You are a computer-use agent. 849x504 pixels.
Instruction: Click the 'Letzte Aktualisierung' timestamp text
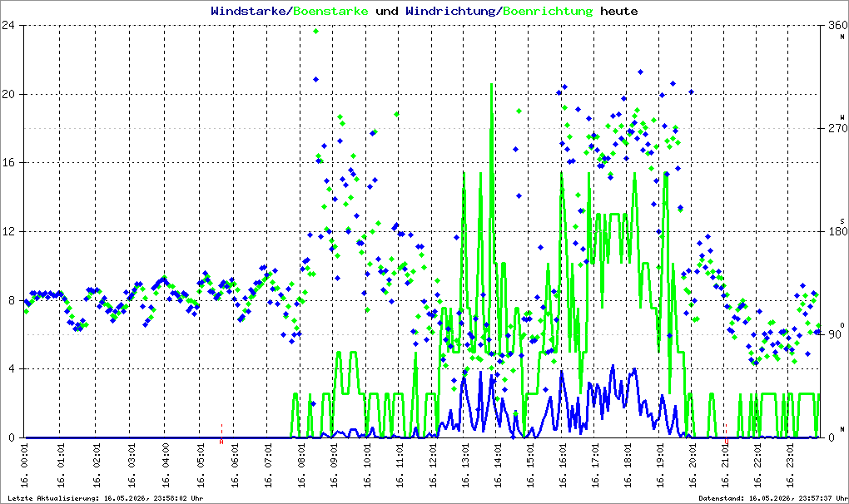106,498
